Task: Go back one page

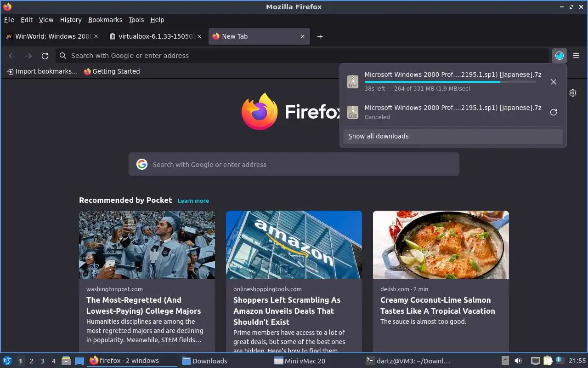Action: [12, 56]
